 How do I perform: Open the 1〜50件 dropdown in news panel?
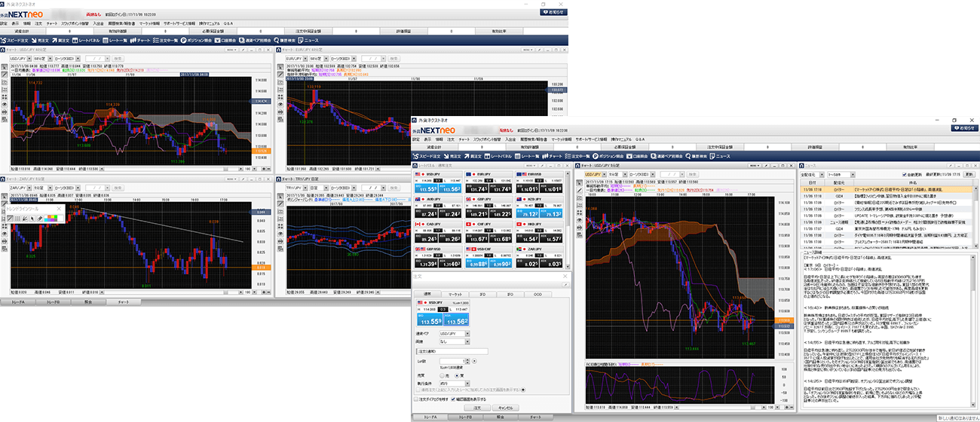click(841, 175)
